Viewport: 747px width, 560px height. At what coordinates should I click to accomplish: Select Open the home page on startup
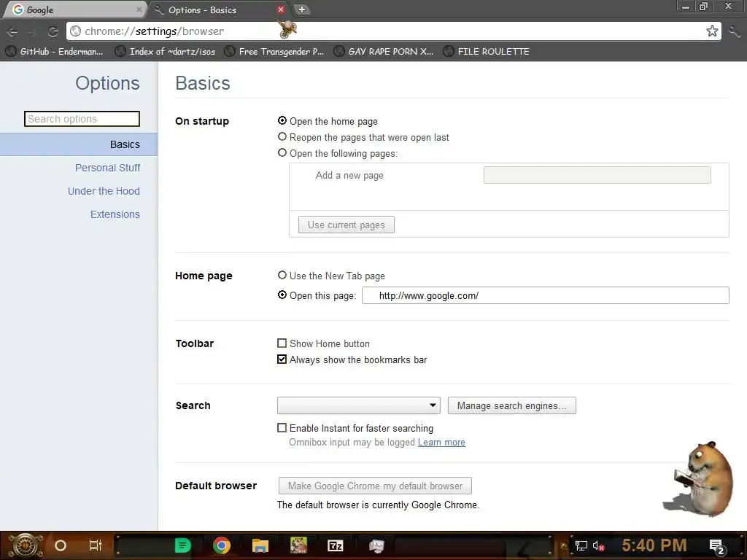(x=282, y=121)
